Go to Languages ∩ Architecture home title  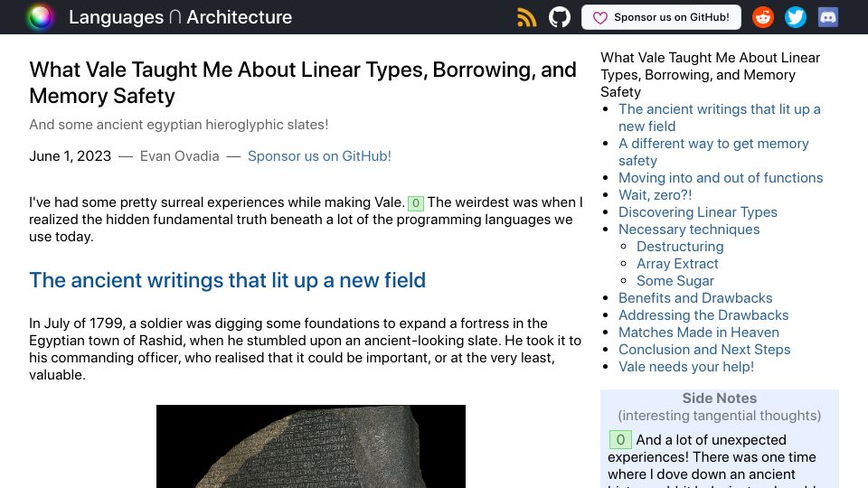coord(180,17)
